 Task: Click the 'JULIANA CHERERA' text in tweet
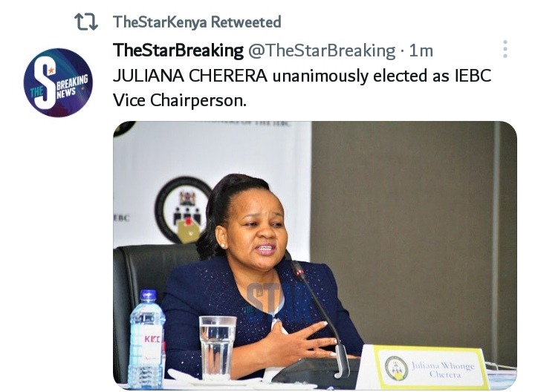tap(190, 76)
